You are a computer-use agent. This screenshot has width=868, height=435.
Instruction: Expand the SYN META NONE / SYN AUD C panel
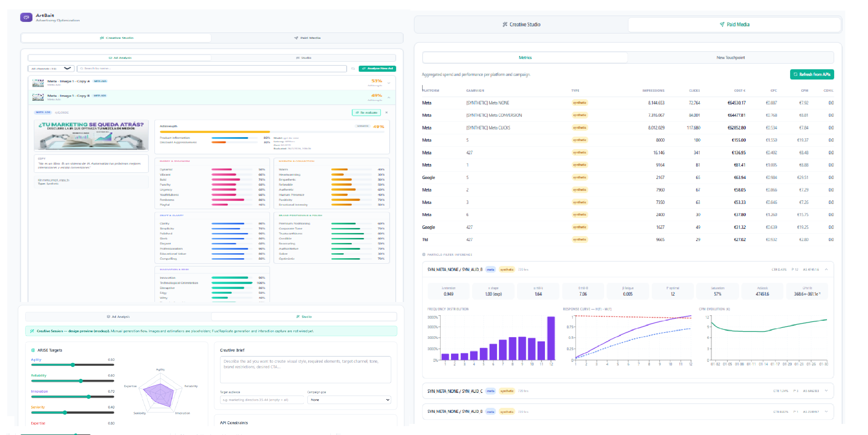pyautogui.click(x=826, y=391)
